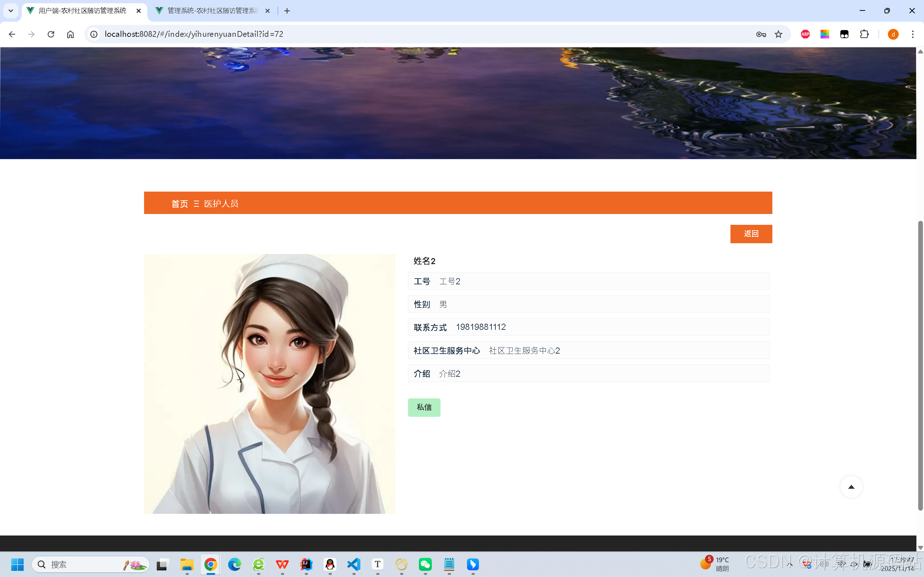Viewport: 924px width, 577px height.
Task: Open a new browser tab
Action: pyautogui.click(x=287, y=11)
